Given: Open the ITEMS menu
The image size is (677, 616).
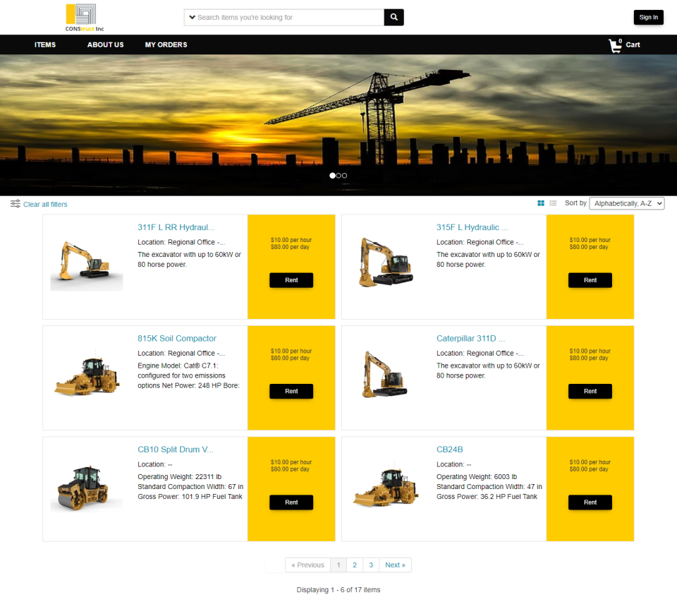Looking at the screenshot, I should [x=44, y=44].
